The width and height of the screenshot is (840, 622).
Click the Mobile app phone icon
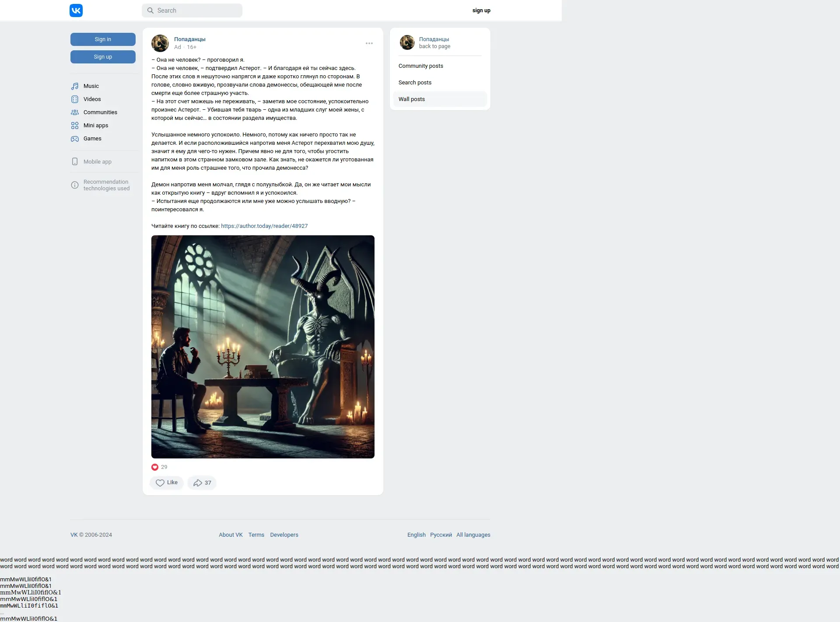(75, 161)
